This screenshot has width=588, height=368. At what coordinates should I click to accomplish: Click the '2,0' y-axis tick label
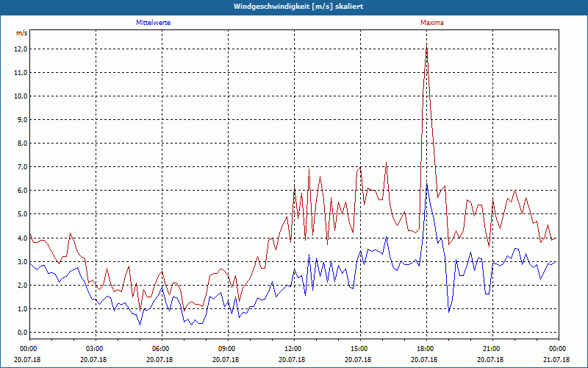coord(22,286)
